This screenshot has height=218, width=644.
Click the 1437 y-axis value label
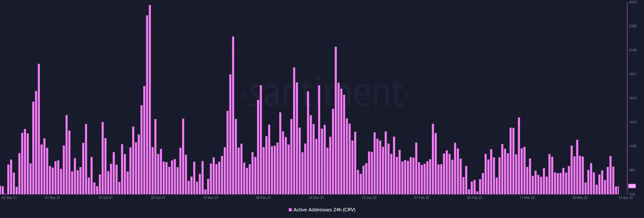(633, 122)
